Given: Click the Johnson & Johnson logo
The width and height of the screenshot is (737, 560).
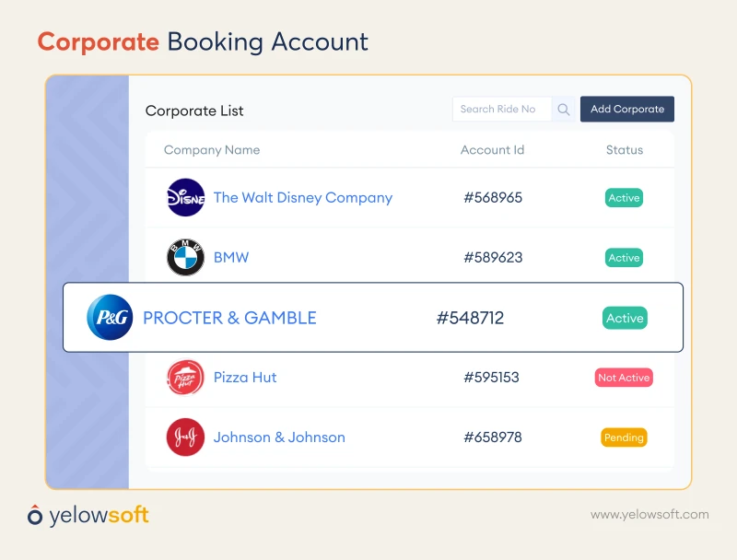Looking at the screenshot, I should pos(185,437).
